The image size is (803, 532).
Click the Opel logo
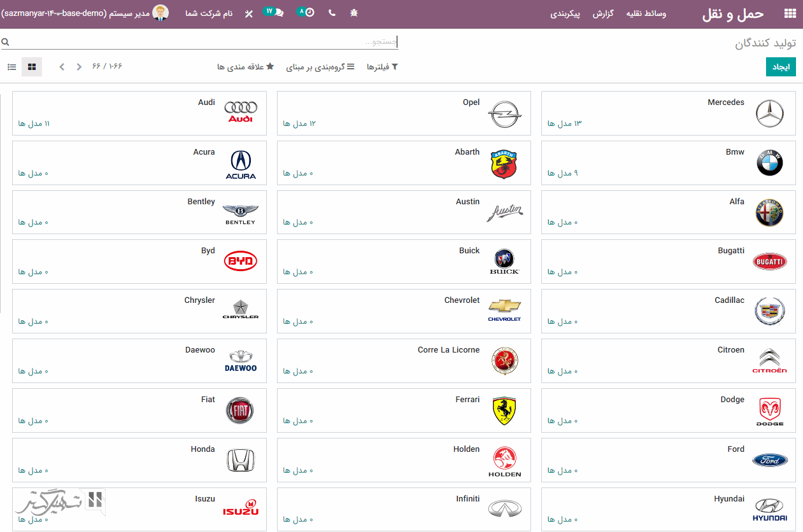point(504,114)
